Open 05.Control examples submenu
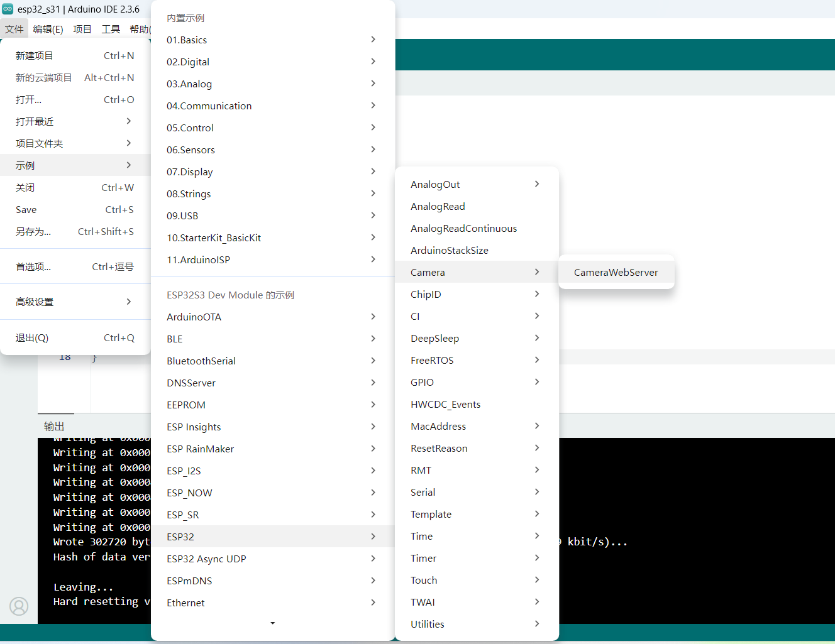Image resolution: width=835 pixels, height=644 pixels. [x=273, y=128]
